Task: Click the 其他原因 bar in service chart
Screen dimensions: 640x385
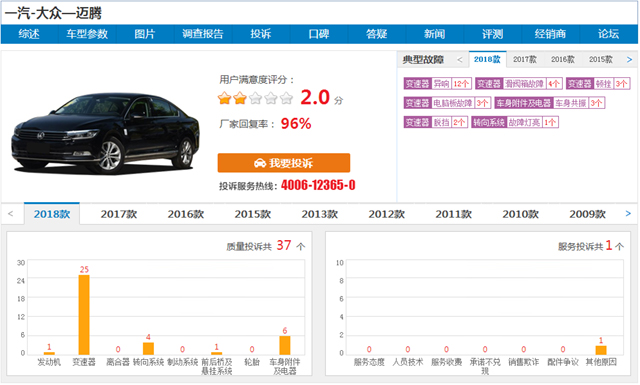Action: pyautogui.click(x=601, y=350)
